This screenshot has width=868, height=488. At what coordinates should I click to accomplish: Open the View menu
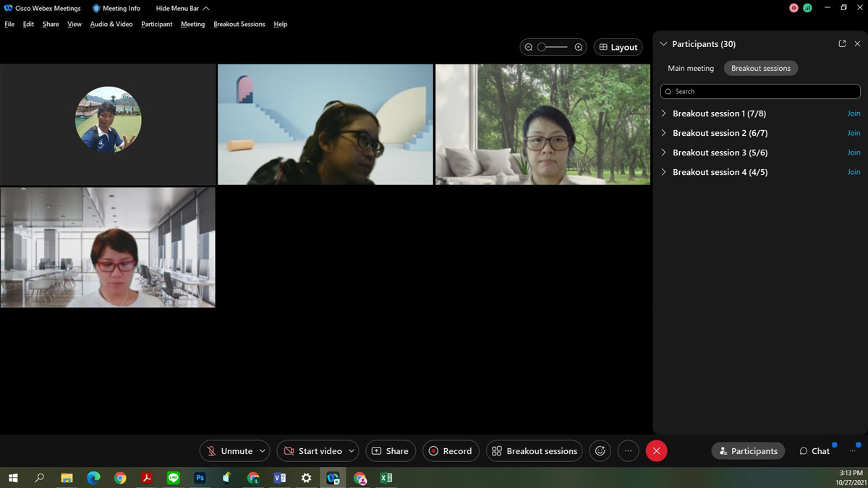coord(75,24)
